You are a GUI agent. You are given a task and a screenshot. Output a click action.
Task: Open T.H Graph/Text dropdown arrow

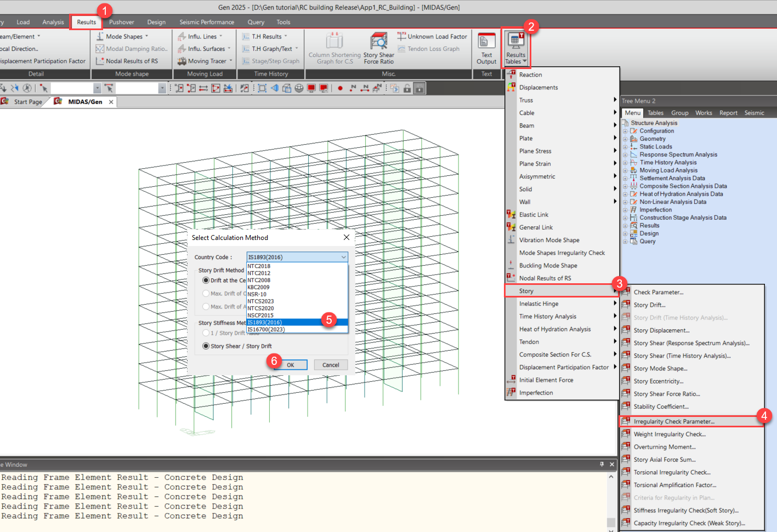[297, 49]
